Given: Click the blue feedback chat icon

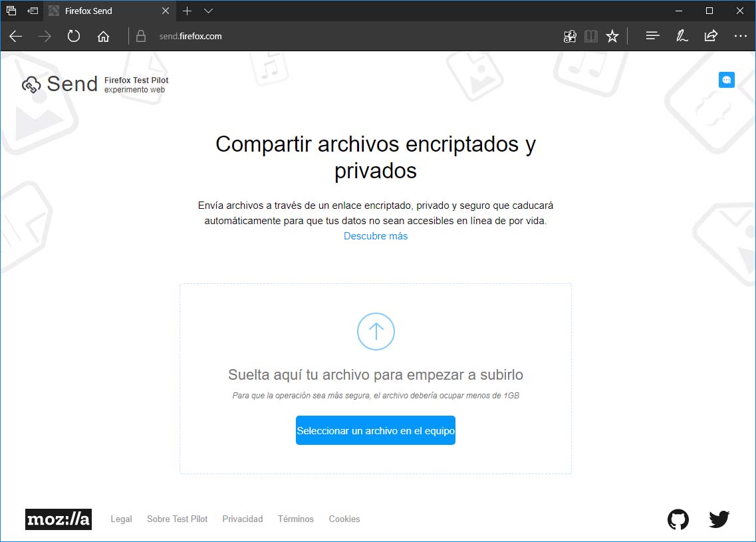Looking at the screenshot, I should pos(727,80).
